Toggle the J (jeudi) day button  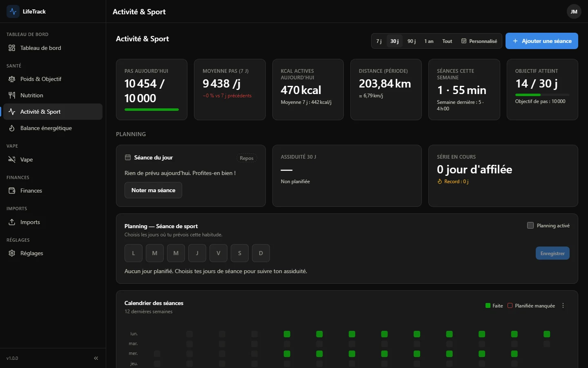(x=197, y=253)
